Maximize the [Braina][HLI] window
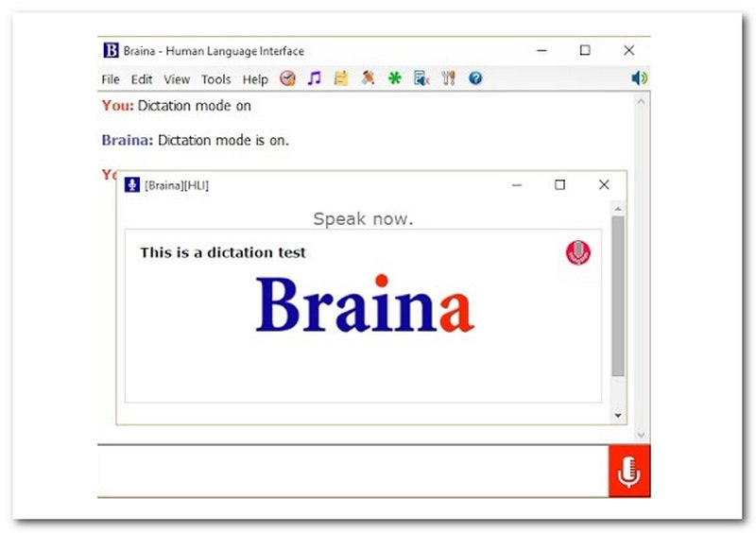This screenshot has width=756, height=533. 559,184
